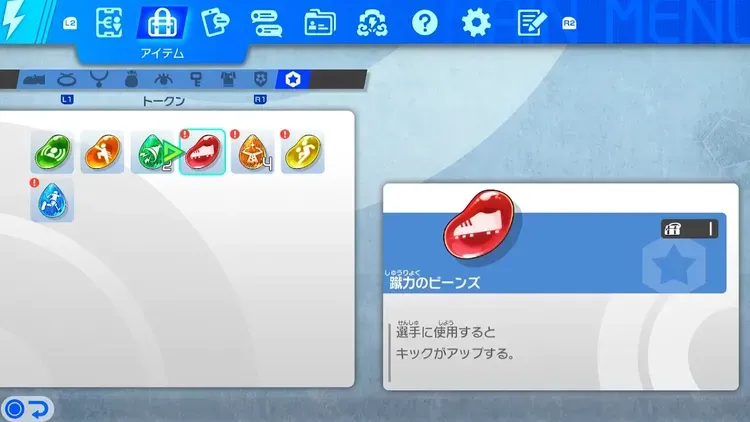Open the player ID card folder menu

point(320,23)
